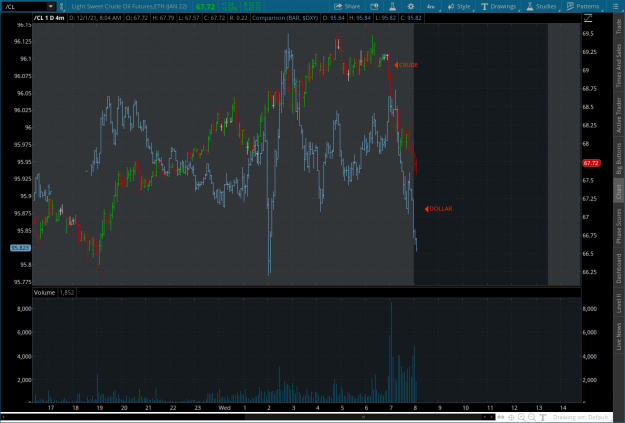Click the Volume study label
The image size is (625, 423).
click(44, 293)
